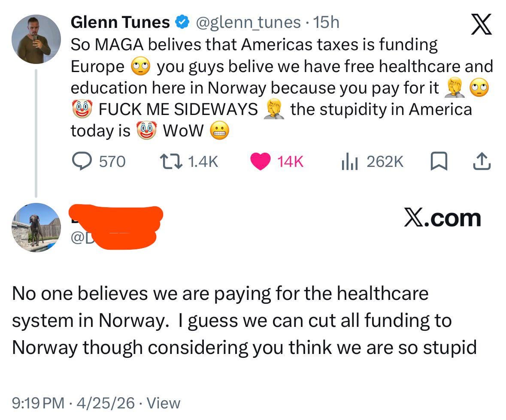
Task: Open the dog profile picture of the replier
Action: pyautogui.click(x=36, y=227)
